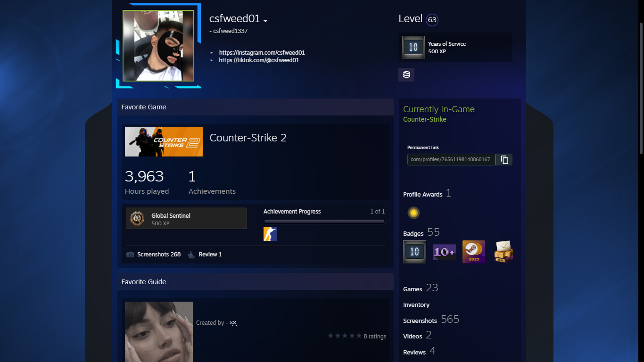Click the stacked coins inventory icon
The height and width of the screenshot is (362, 644).
point(406,74)
